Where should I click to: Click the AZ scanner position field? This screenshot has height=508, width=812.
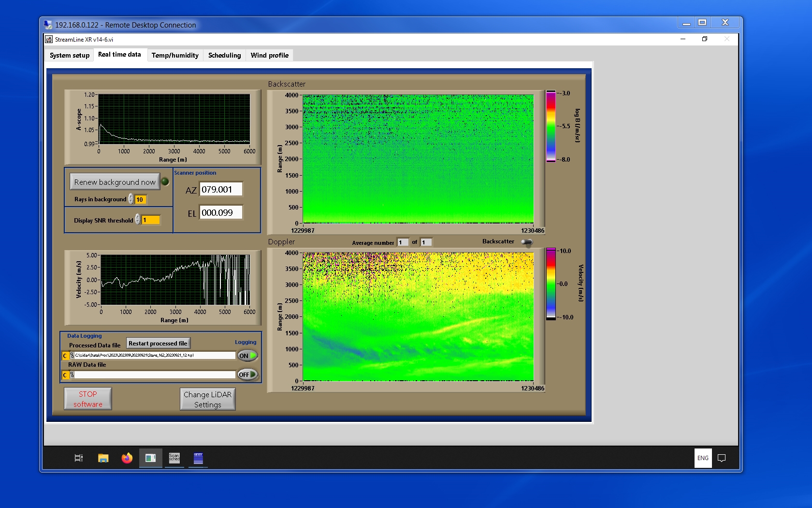(221, 190)
